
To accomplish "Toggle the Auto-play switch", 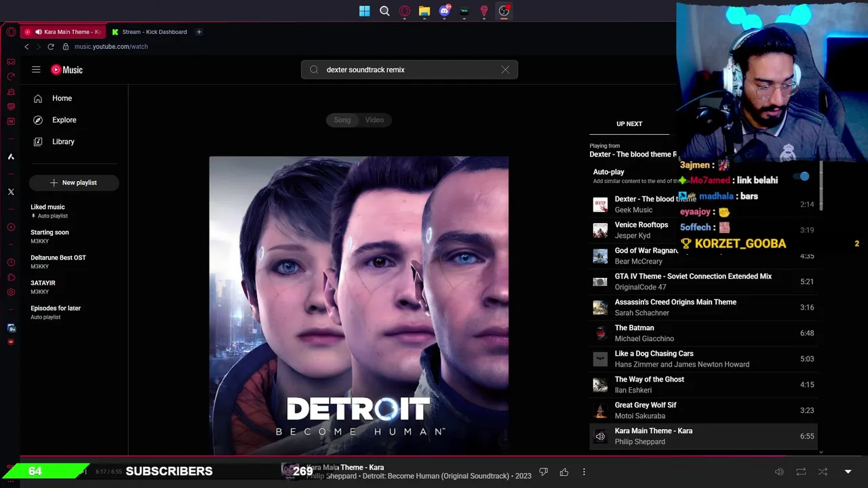I will (802, 176).
